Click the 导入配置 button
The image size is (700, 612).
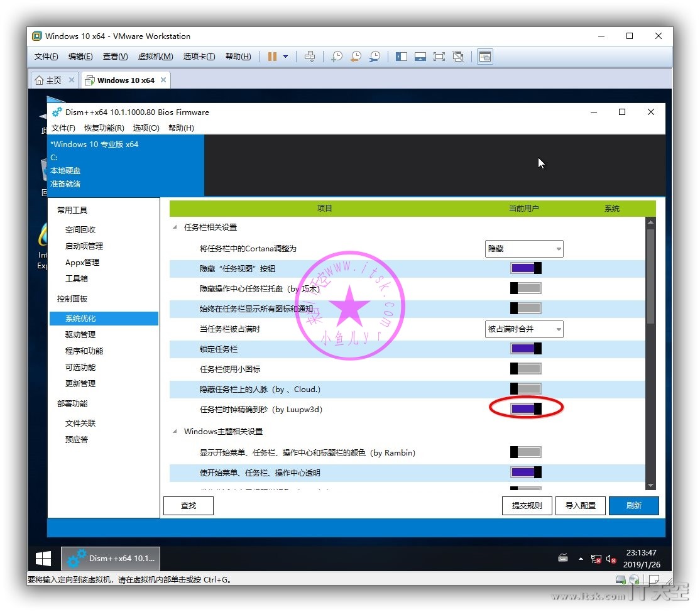click(x=581, y=506)
